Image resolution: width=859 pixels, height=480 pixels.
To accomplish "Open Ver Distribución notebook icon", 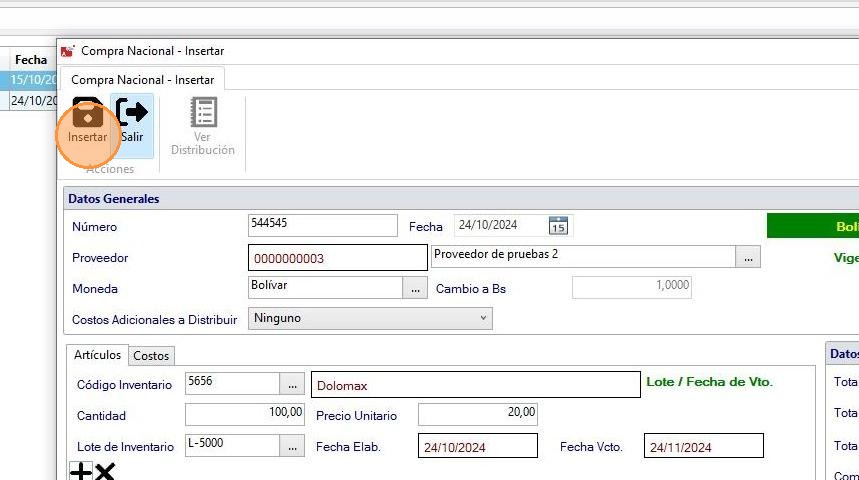I will [203, 112].
